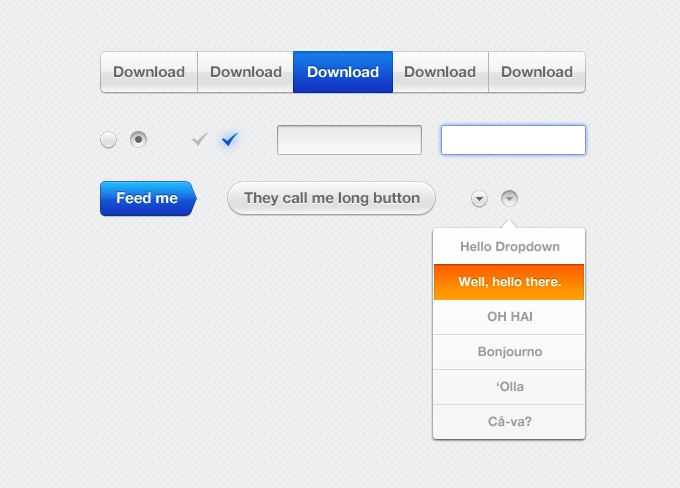
Task: Select the empty unselected radio button
Action: coord(108,140)
